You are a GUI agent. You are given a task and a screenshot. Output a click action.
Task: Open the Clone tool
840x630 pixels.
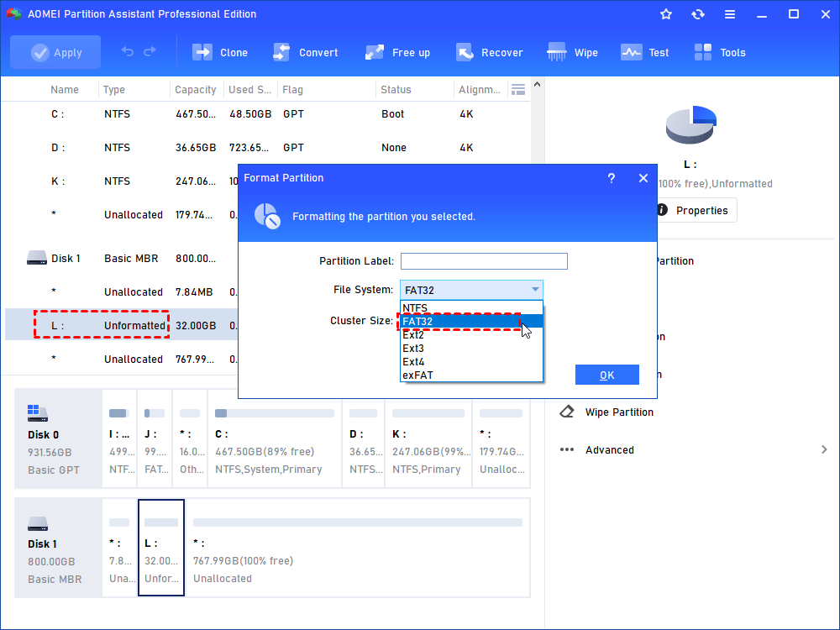click(219, 52)
